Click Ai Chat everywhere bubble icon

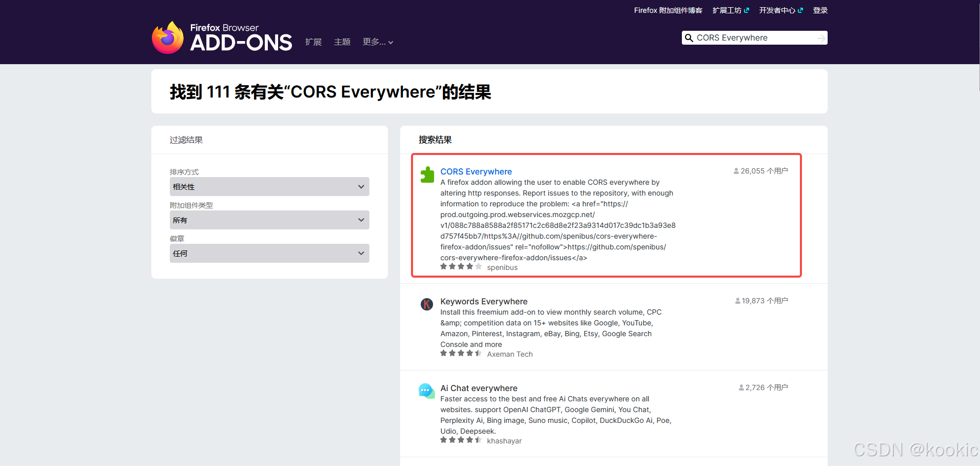tap(427, 391)
